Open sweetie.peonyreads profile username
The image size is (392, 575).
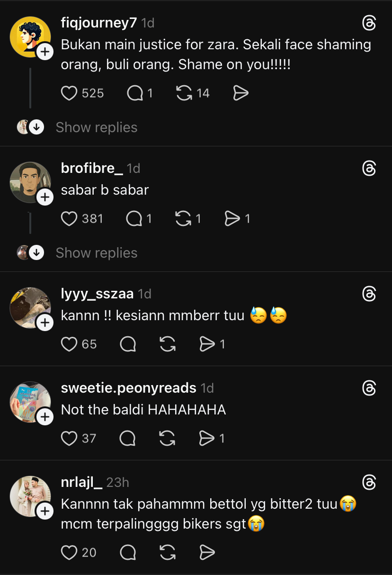click(x=128, y=388)
